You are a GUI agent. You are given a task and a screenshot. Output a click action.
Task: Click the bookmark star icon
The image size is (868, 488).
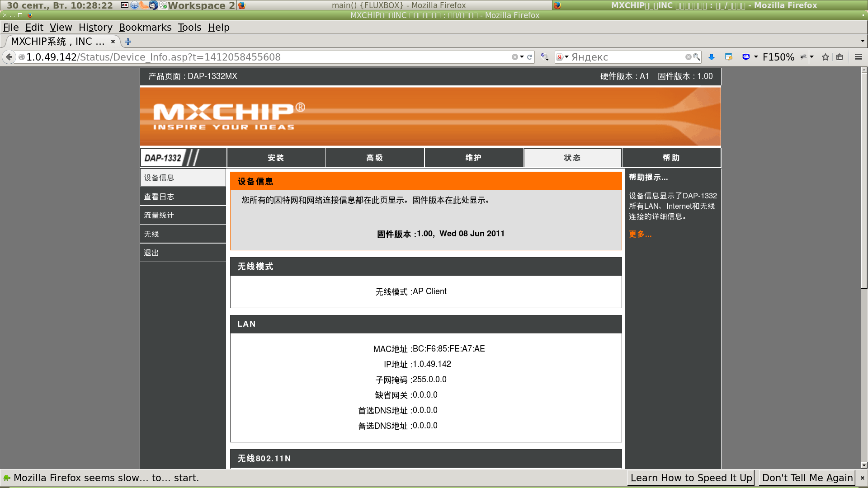(x=826, y=57)
